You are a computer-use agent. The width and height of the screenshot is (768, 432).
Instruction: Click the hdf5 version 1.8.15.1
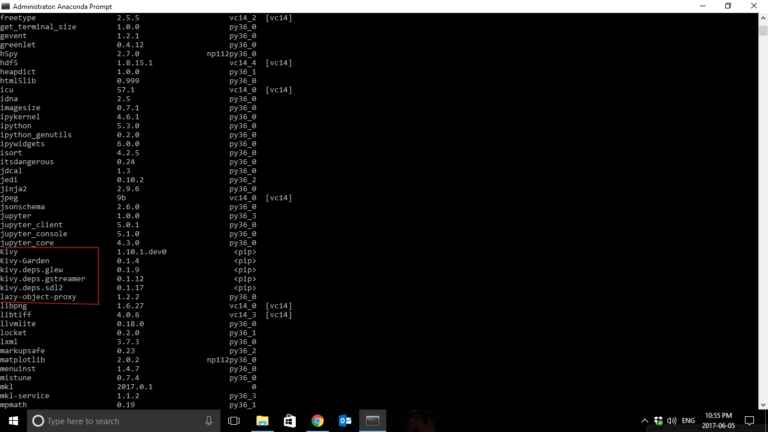(x=135, y=63)
